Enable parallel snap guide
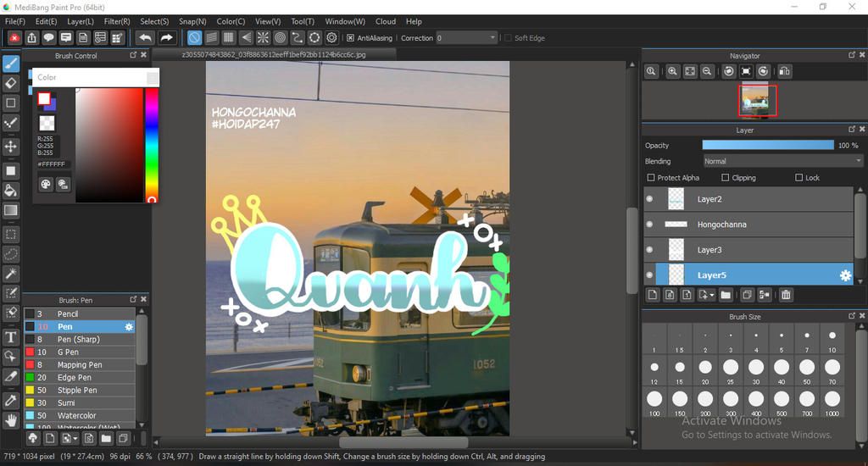Viewport: 868px width, 466px height. pos(211,37)
